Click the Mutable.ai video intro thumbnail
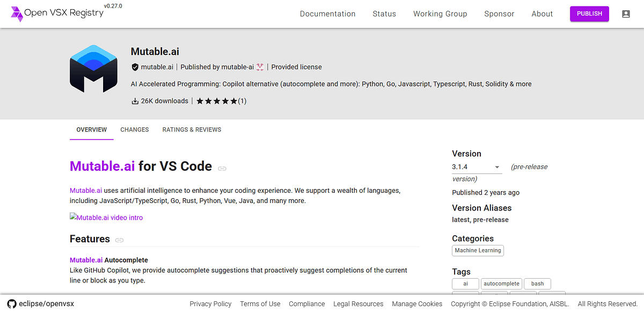The height and width of the screenshot is (312, 644). pos(106,217)
